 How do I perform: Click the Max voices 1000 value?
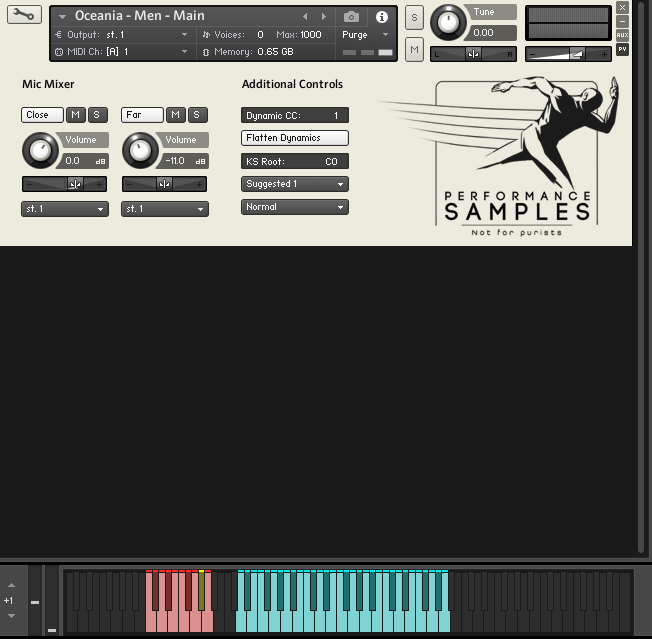click(x=311, y=35)
